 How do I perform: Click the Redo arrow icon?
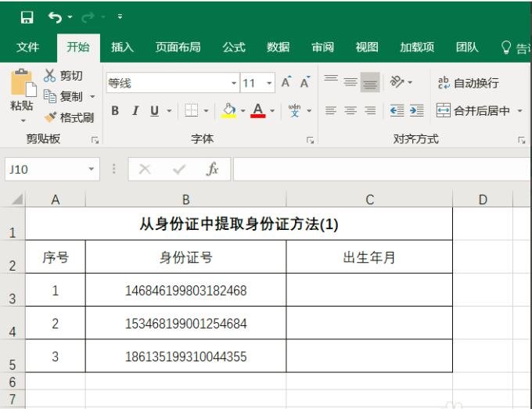point(88,17)
